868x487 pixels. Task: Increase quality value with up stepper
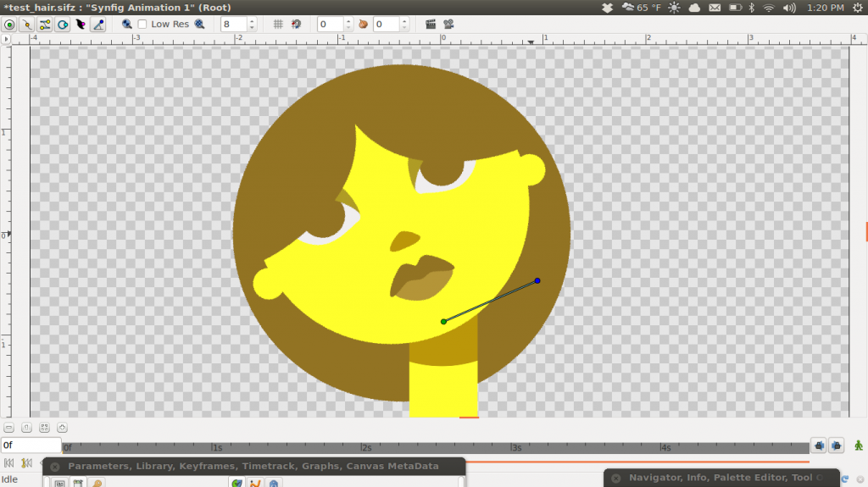click(x=252, y=21)
